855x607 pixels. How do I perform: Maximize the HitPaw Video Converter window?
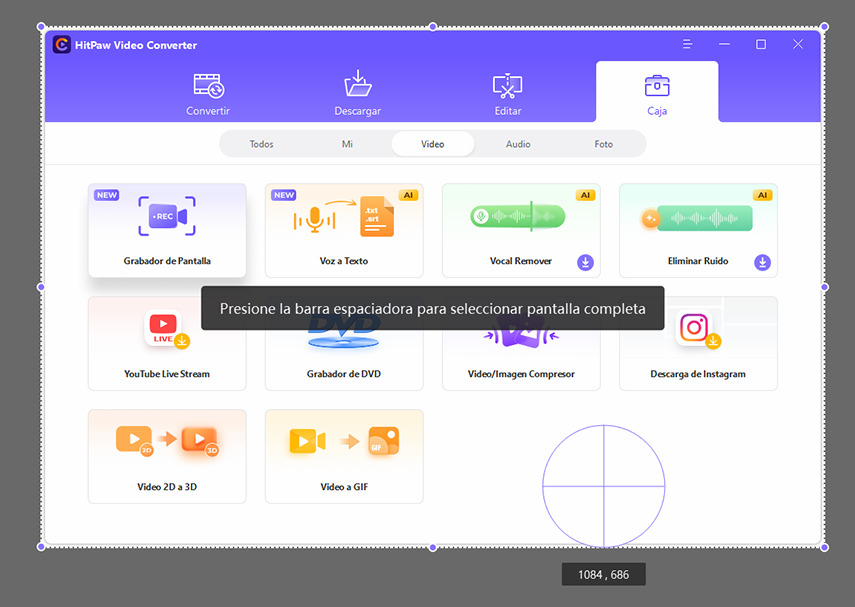761,44
